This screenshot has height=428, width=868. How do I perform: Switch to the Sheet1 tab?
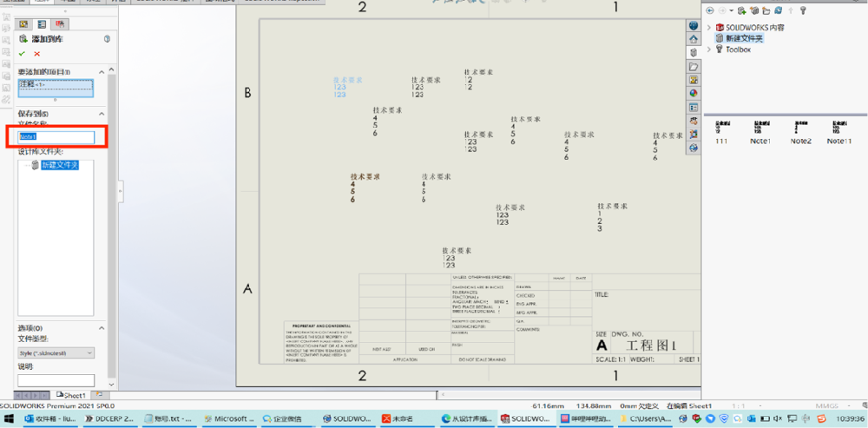[x=71, y=395]
